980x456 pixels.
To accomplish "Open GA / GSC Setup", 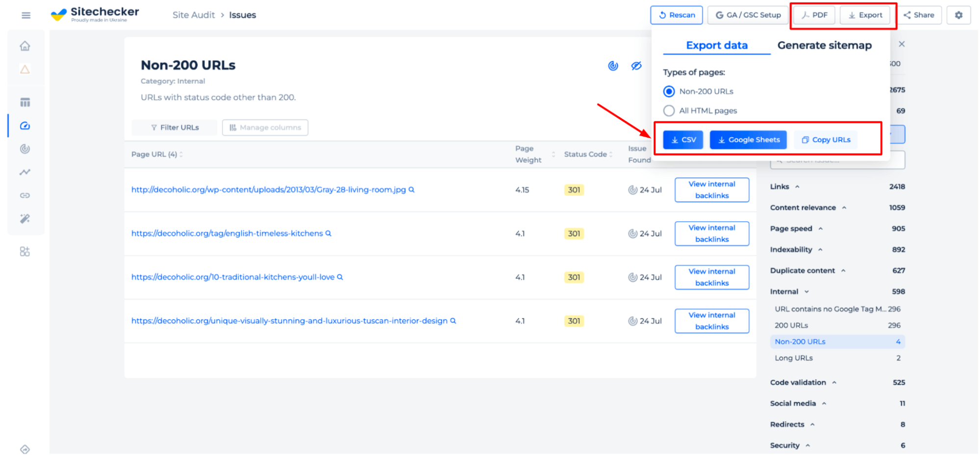I will [x=748, y=15].
